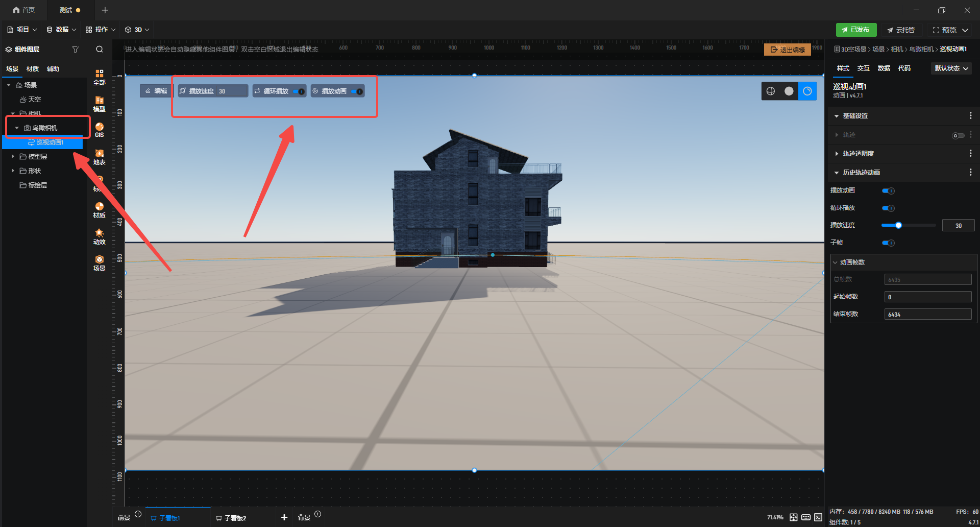
Task: Expand the 模型层 tree folder
Action: (13, 157)
